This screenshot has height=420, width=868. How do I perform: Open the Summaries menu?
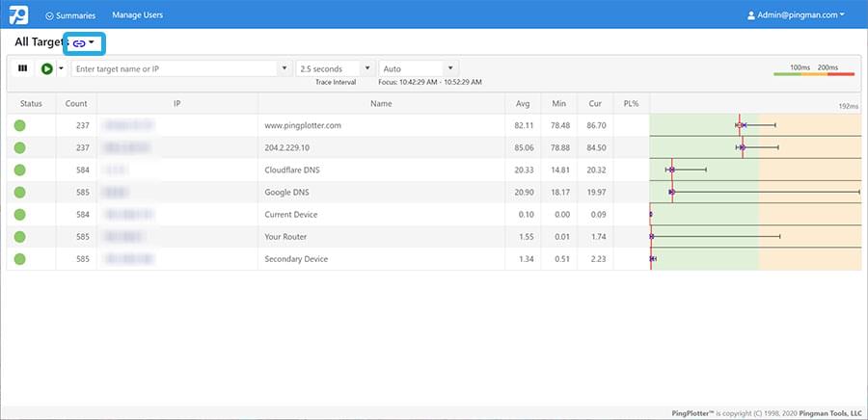70,15
